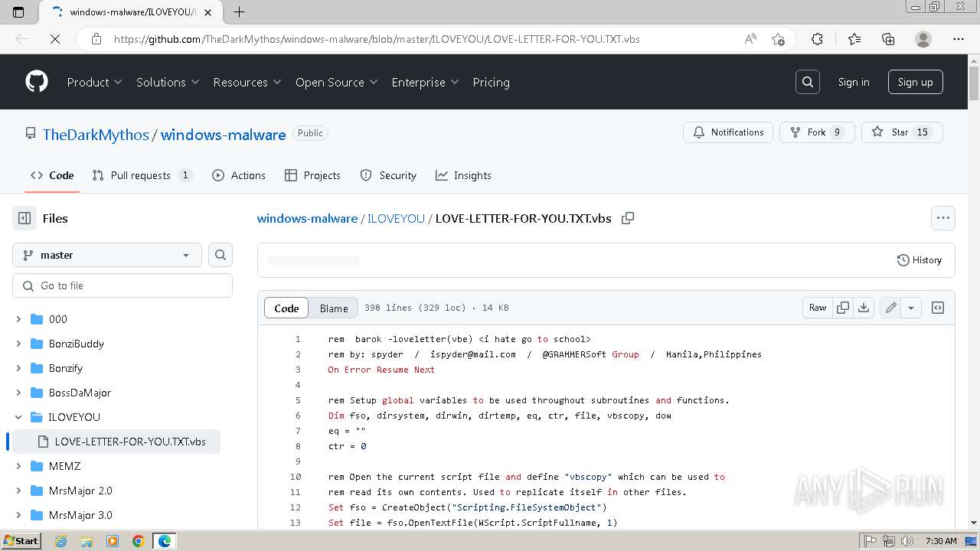Copy raw file contents icon

coord(843,308)
